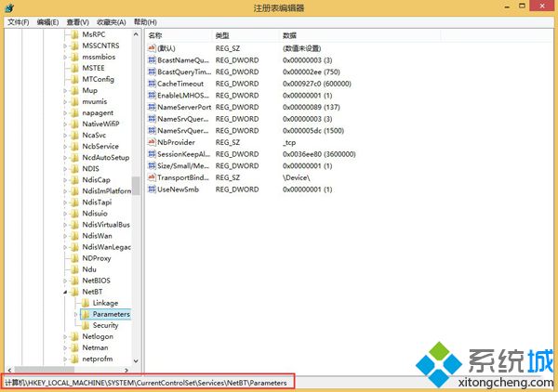Click the folder icon of napagent key

[74, 112]
